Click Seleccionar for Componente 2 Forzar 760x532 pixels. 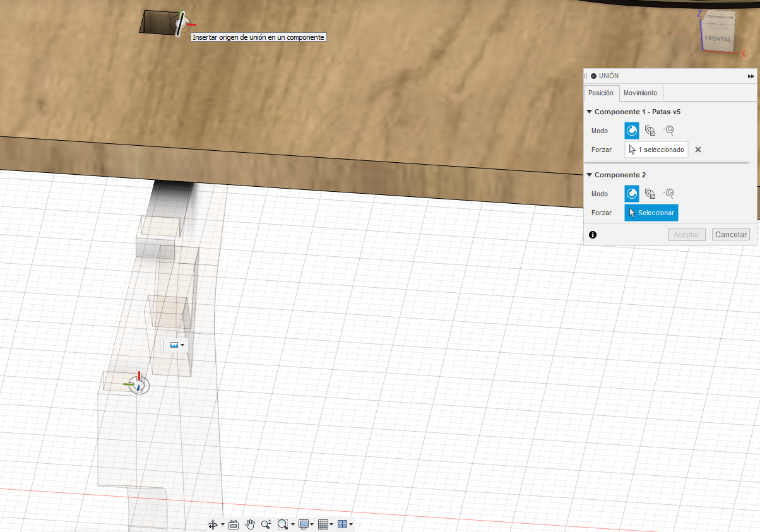pos(651,213)
